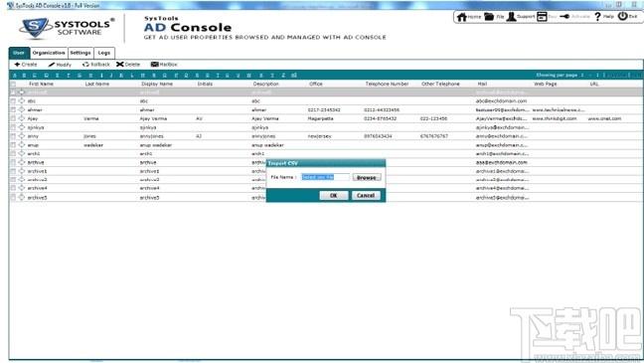644x363 pixels.
Task: Click the Modify pencil icon
Action: [x=52, y=65]
